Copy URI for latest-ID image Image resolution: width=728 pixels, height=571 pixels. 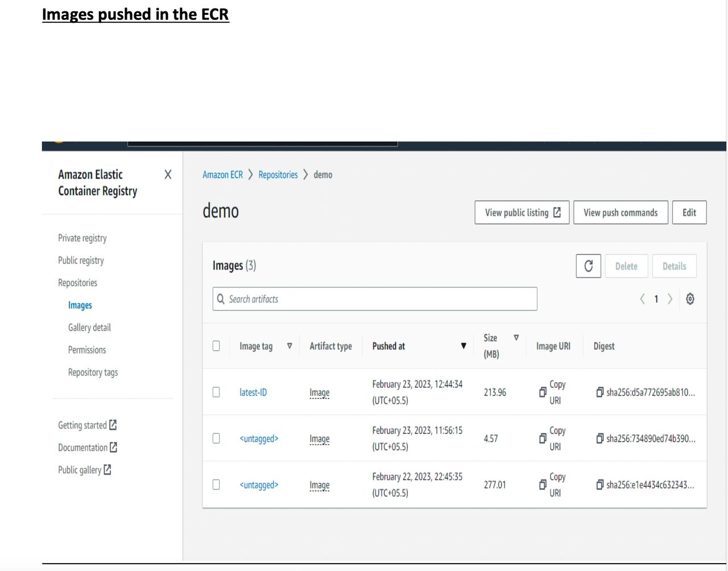[x=552, y=392]
